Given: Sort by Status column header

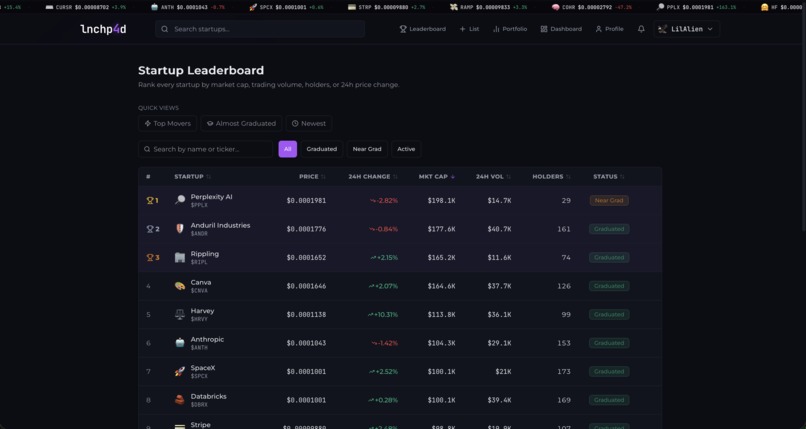Looking at the screenshot, I should [609, 177].
